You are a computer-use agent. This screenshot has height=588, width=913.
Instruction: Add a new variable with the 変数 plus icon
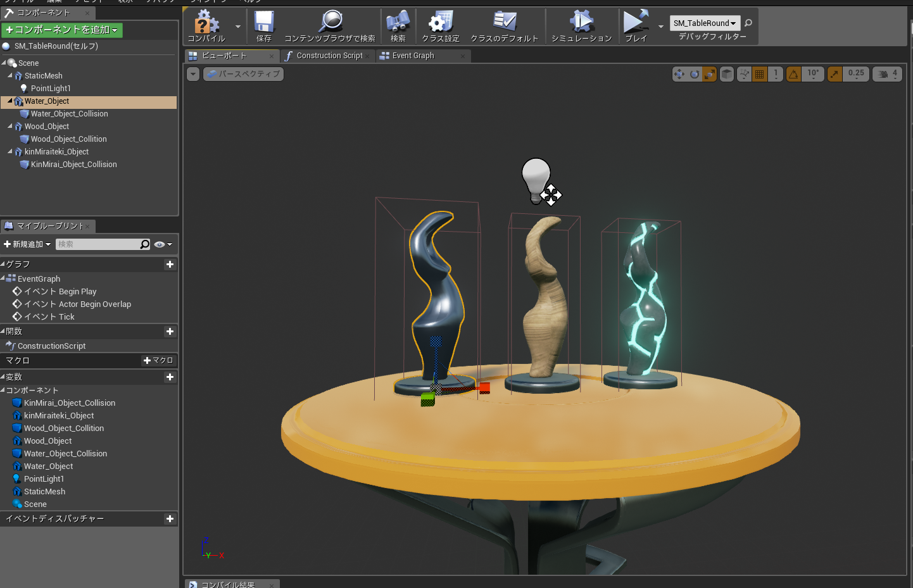170,377
